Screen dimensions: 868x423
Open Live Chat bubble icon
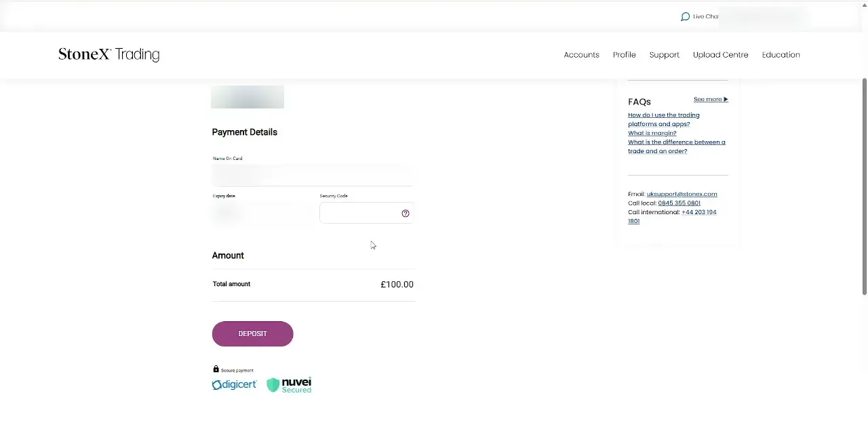685,16
